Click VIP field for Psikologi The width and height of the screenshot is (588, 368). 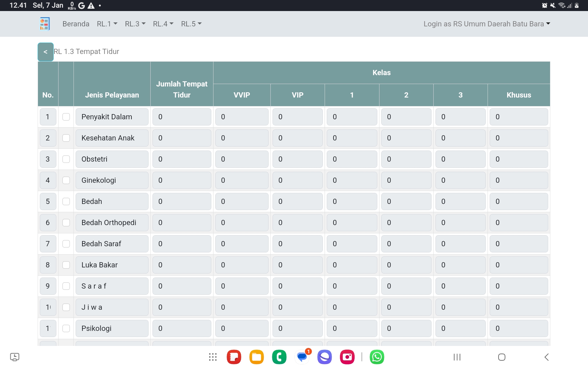pos(298,328)
